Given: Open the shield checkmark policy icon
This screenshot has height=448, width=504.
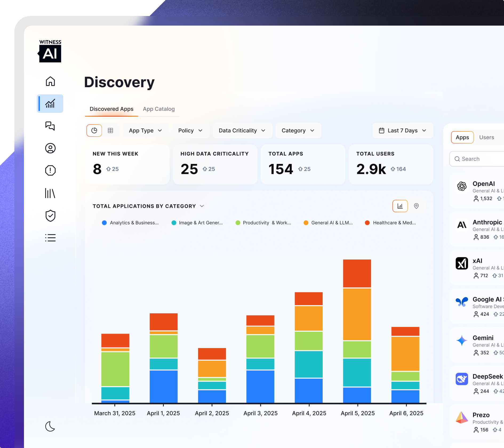Looking at the screenshot, I should click(50, 216).
